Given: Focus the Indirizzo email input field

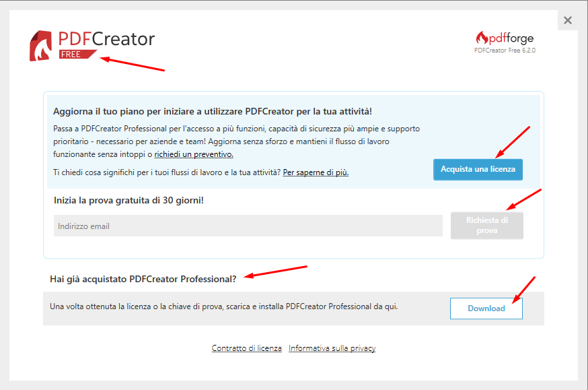Looking at the screenshot, I should (x=248, y=226).
